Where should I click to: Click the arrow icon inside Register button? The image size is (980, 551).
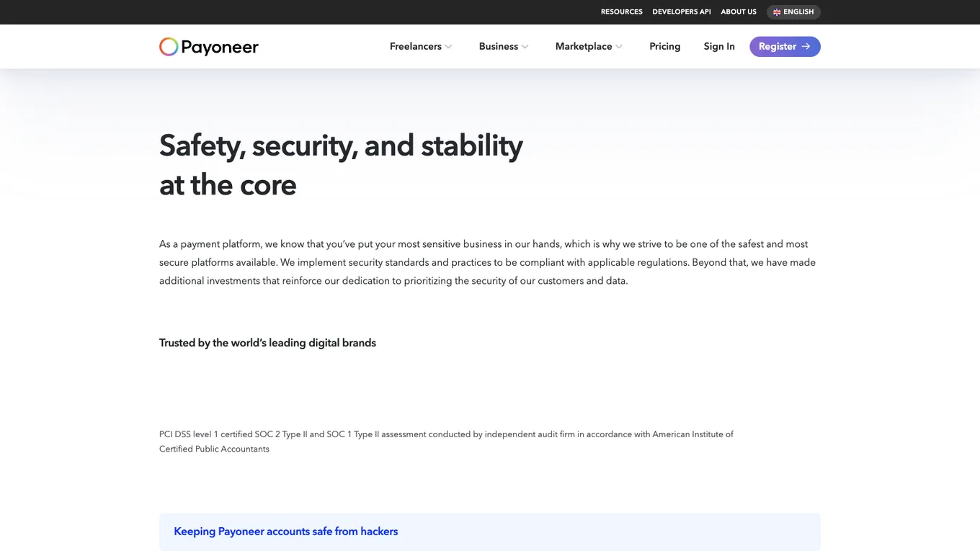click(806, 47)
